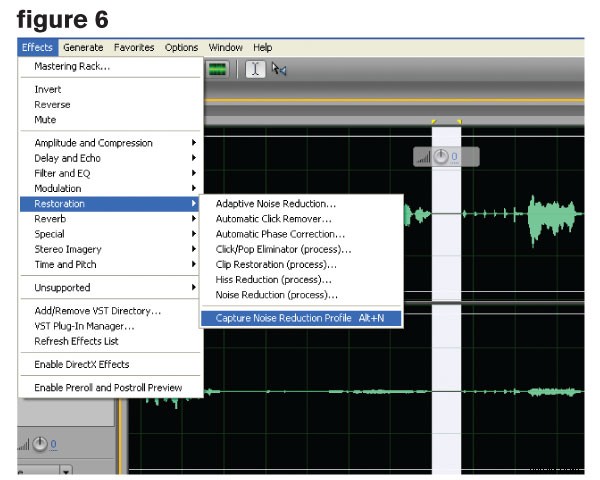Viewport: 600px width, 480px height.
Task: Expand the Time and Pitch submenu
Action: coord(110,264)
